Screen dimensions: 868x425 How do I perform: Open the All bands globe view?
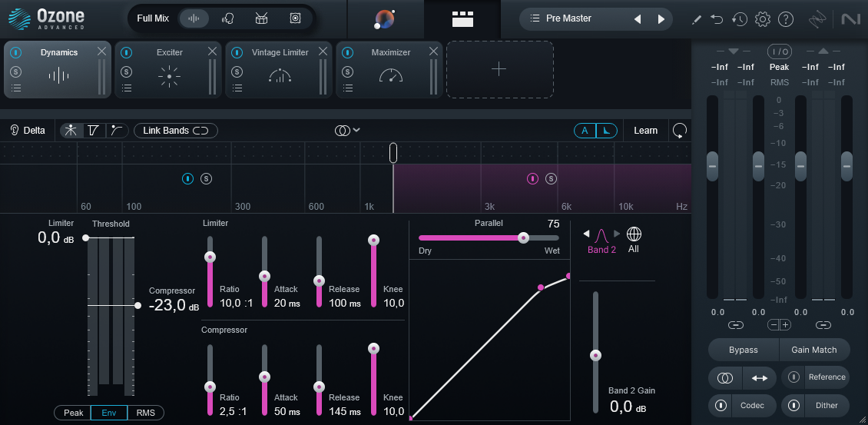[x=634, y=239]
